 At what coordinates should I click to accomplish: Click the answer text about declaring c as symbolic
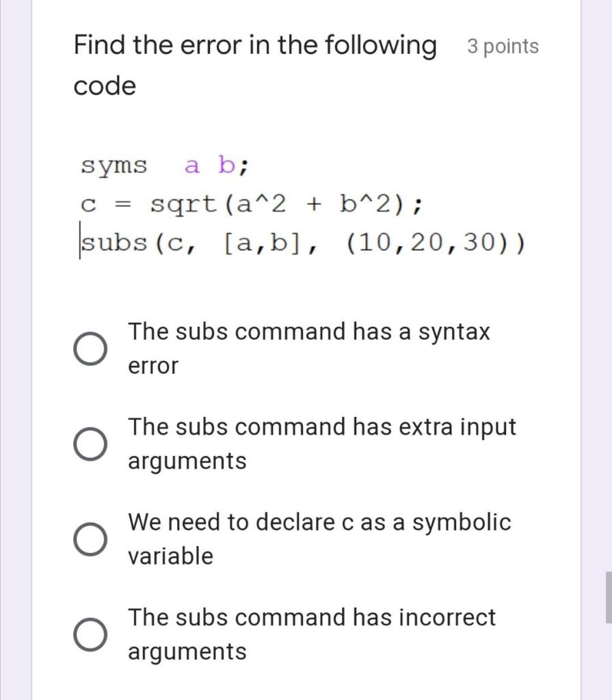318,539
